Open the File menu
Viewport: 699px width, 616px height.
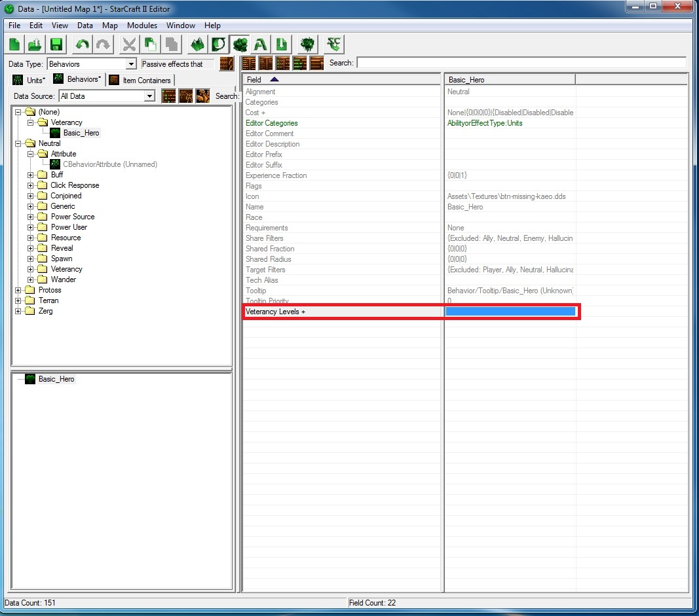14,26
